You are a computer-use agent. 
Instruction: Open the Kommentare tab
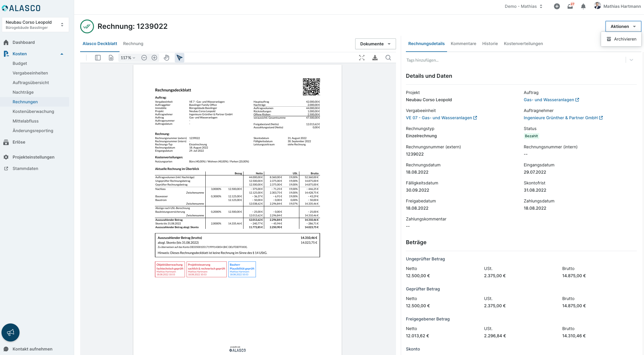463,44
